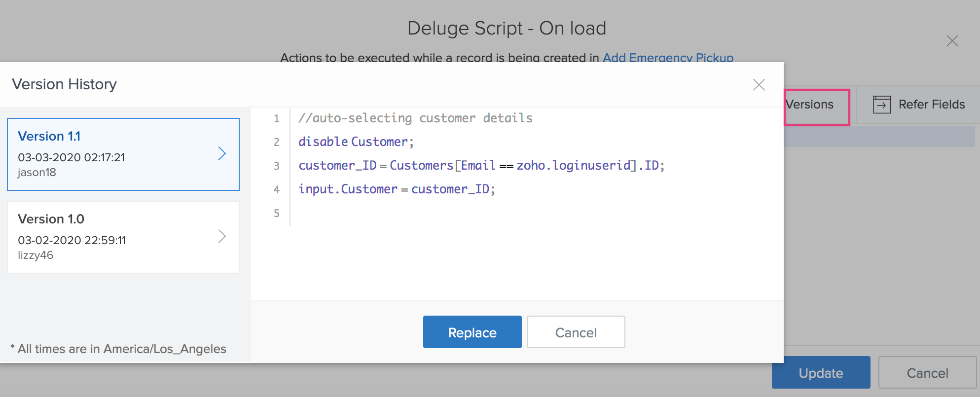This screenshot has height=397, width=980.
Task: Click the input.Customer code line
Action: (x=396, y=189)
